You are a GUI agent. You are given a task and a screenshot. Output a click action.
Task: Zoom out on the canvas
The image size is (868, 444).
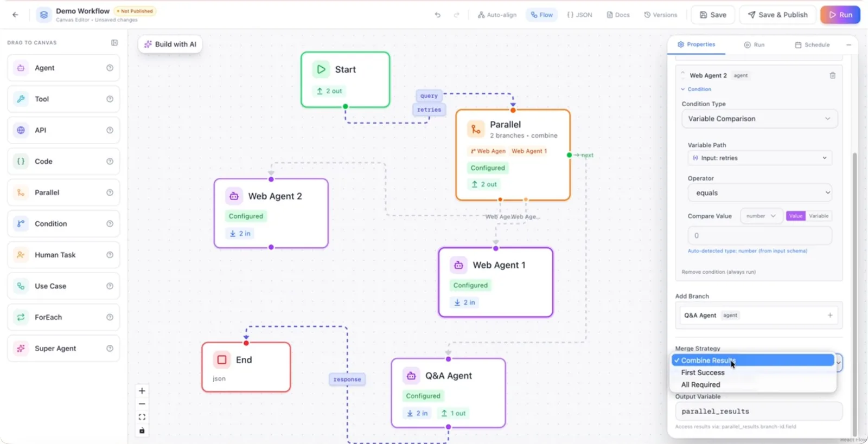(x=142, y=404)
